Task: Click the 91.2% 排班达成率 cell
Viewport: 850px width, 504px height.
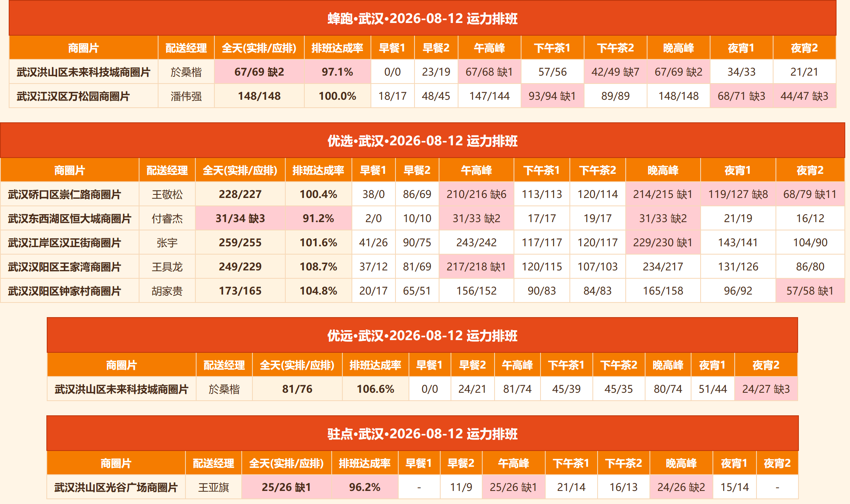Action: 319,219
